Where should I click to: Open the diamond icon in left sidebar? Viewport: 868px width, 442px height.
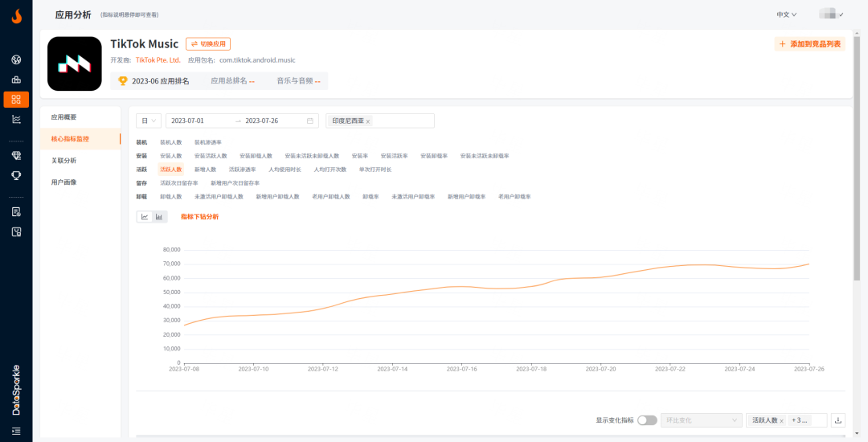[x=16, y=155]
